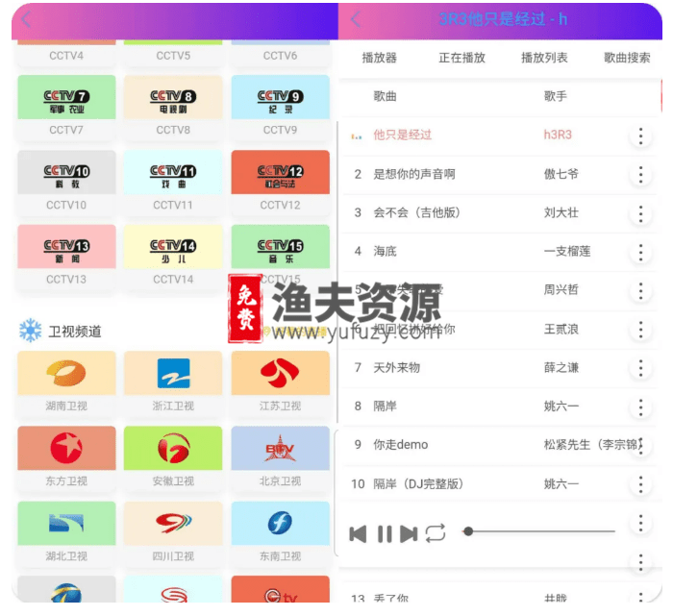Open more options for 海底
Image resolution: width=673 pixels, height=616 pixels.
641,252
